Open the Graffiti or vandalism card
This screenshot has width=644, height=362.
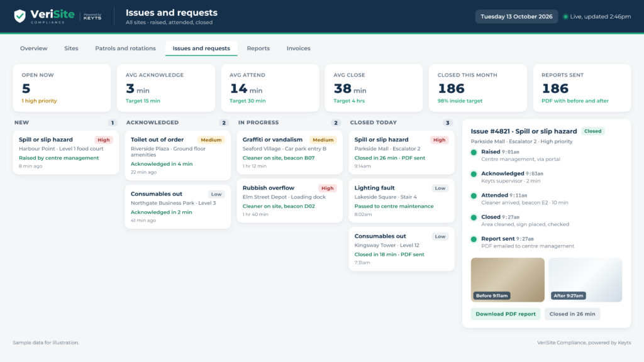(x=289, y=153)
